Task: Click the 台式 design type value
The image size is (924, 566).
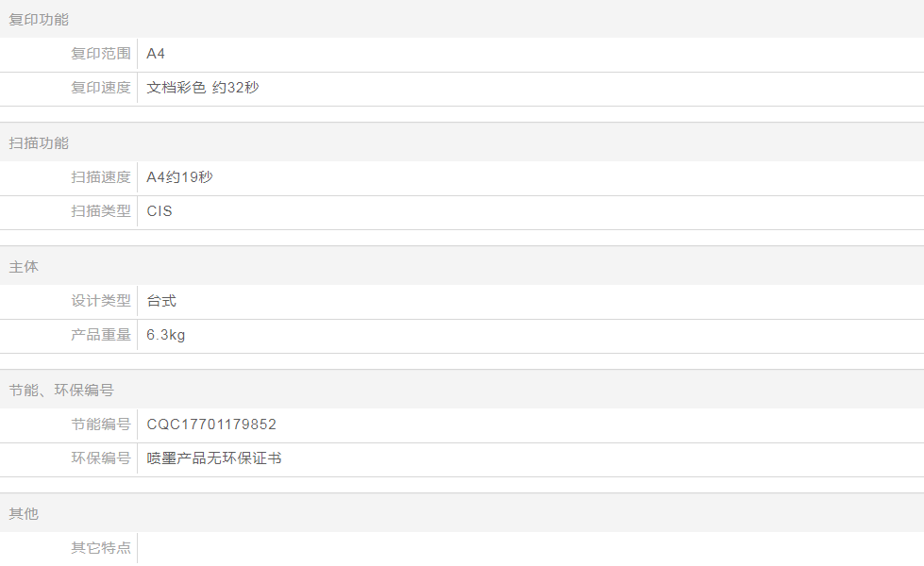Action: click(161, 301)
